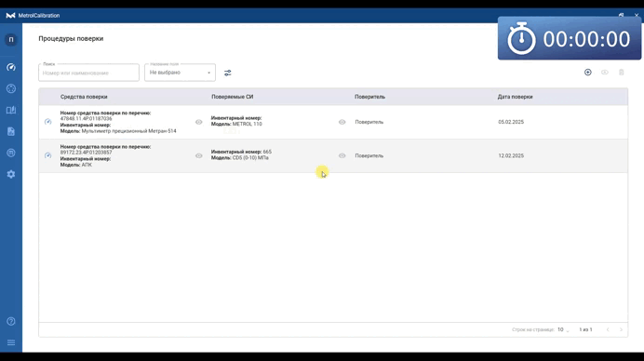Show details of Метран-514 verification tool

[x=199, y=122]
